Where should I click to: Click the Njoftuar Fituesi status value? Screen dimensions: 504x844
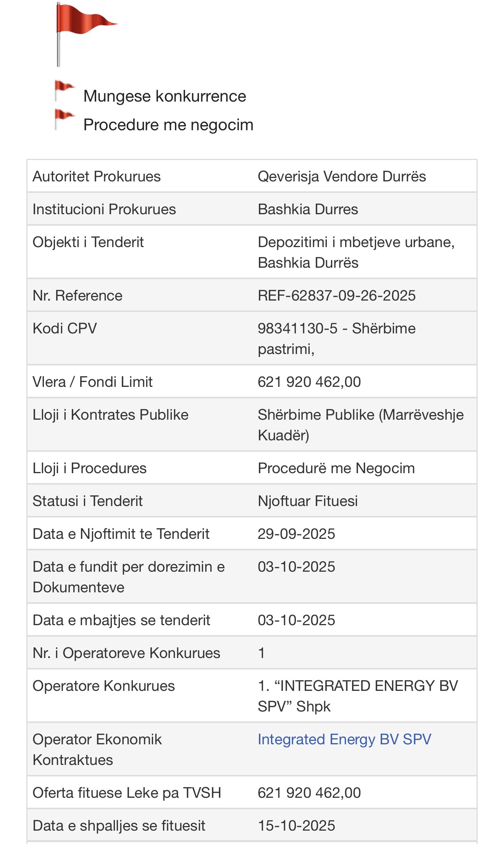pyautogui.click(x=308, y=501)
